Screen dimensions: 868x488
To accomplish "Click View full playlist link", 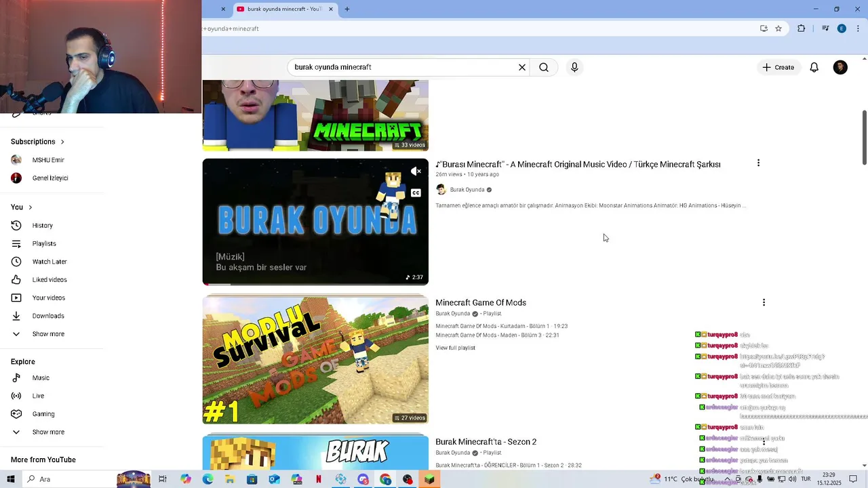I will (x=455, y=348).
